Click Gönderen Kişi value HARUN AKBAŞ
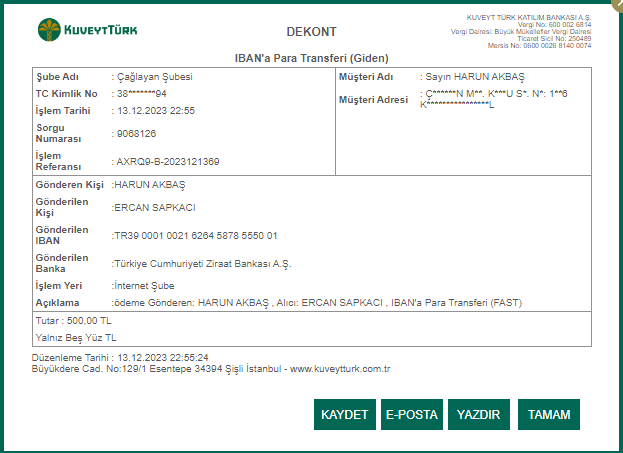623x453 pixels. tap(150, 185)
